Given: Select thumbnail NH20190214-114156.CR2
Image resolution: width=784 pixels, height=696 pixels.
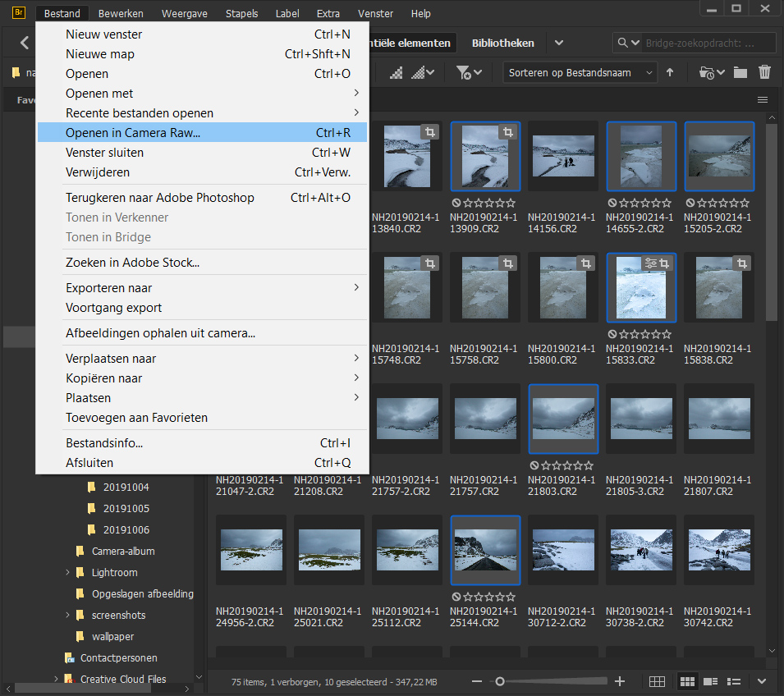Looking at the screenshot, I should tap(563, 156).
